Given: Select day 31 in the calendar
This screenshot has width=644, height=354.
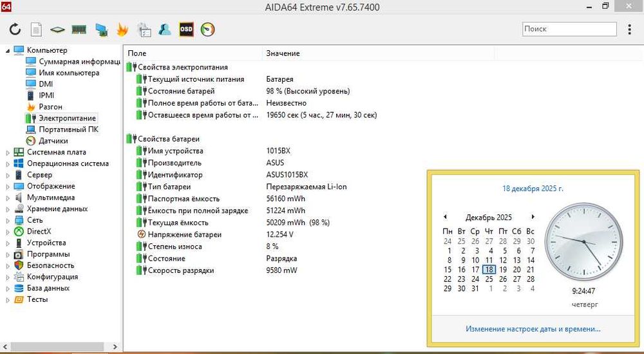Looking at the screenshot, I should click(x=475, y=289).
